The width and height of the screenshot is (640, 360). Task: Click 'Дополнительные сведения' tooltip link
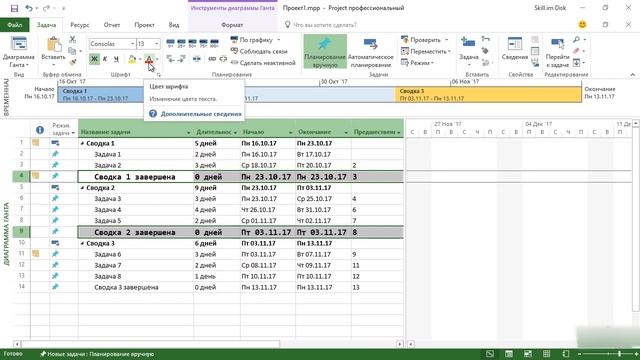201,114
